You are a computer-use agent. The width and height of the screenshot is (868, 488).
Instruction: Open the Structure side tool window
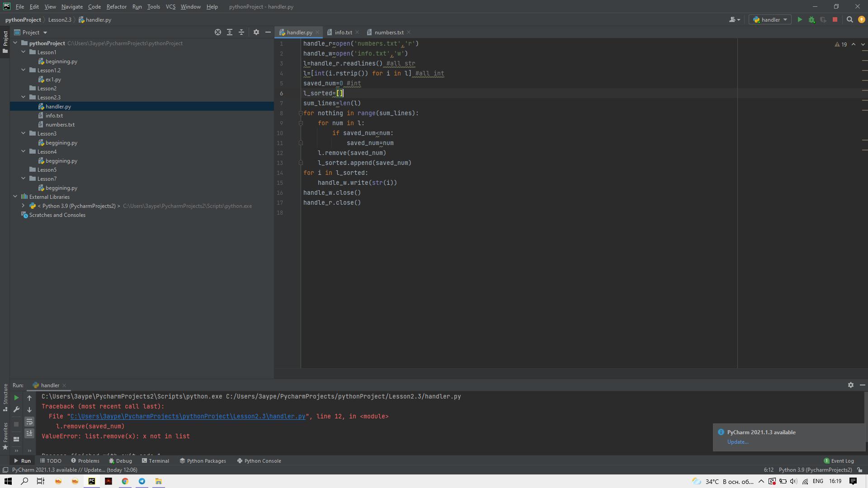coord(5,398)
